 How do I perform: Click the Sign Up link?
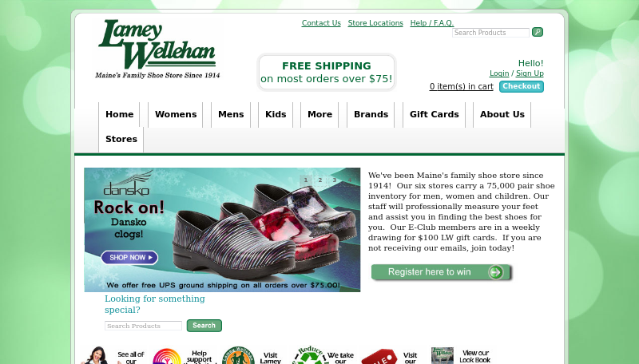(530, 73)
